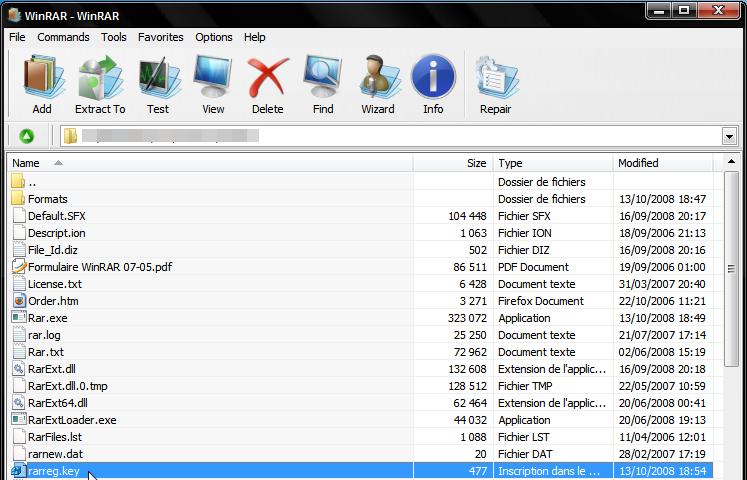Open the Options menu

(x=214, y=37)
